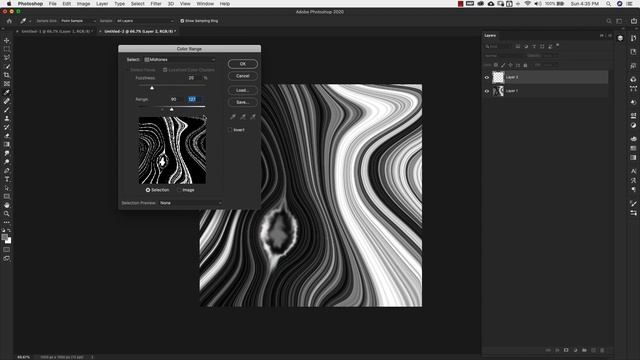Open the blend mode dropdown in Layers

pyautogui.click(x=504, y=56)
